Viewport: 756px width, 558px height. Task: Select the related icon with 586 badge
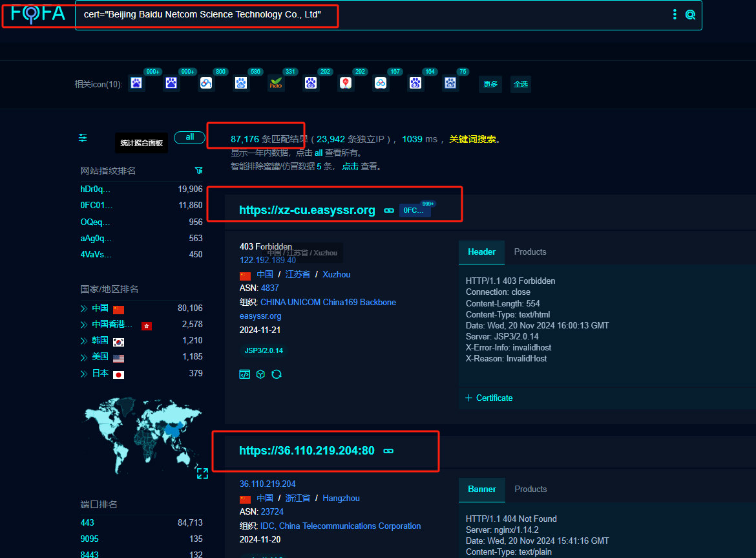point(241,83)
